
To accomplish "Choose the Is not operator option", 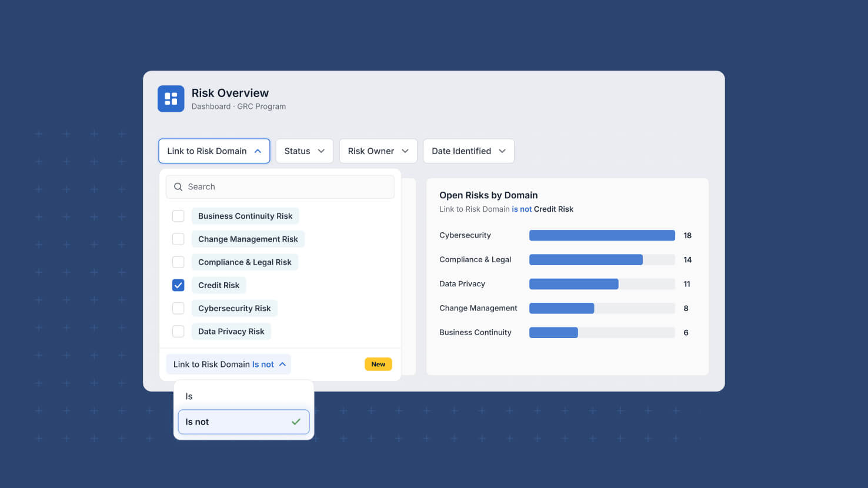I will [x=243, y=422].
